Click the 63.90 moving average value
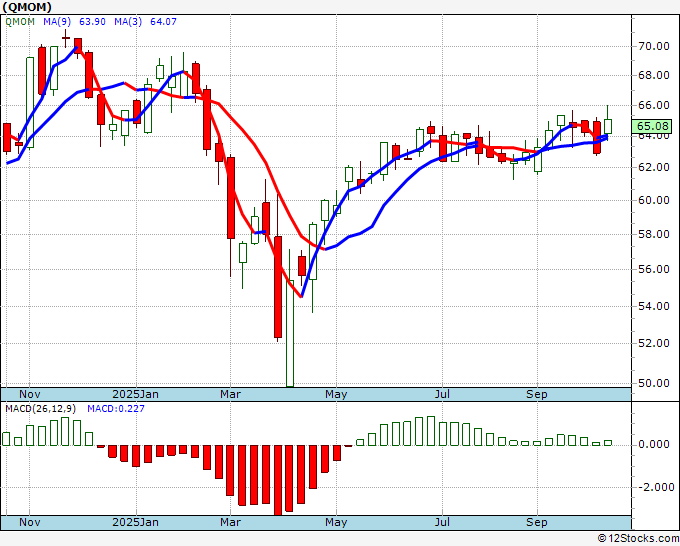Image resolution: width=680 pixels, height=546 pixels. pyautogui.click(x=92, y=22)
